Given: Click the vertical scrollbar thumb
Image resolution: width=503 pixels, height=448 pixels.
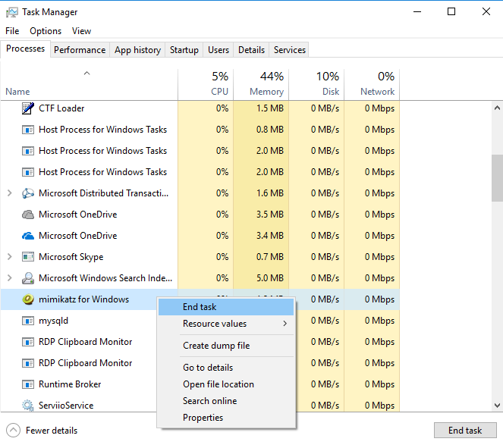Looking at the screenshot, I should 497,178.
